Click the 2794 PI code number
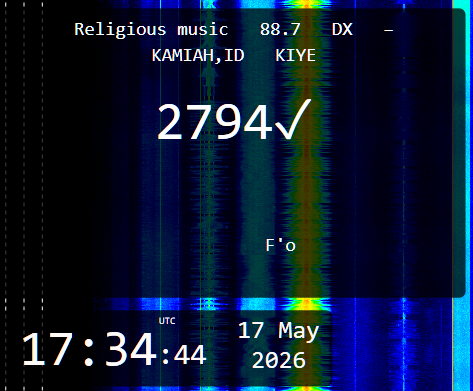The height and width of the screenshot is (391, 473). coord(214,122)
